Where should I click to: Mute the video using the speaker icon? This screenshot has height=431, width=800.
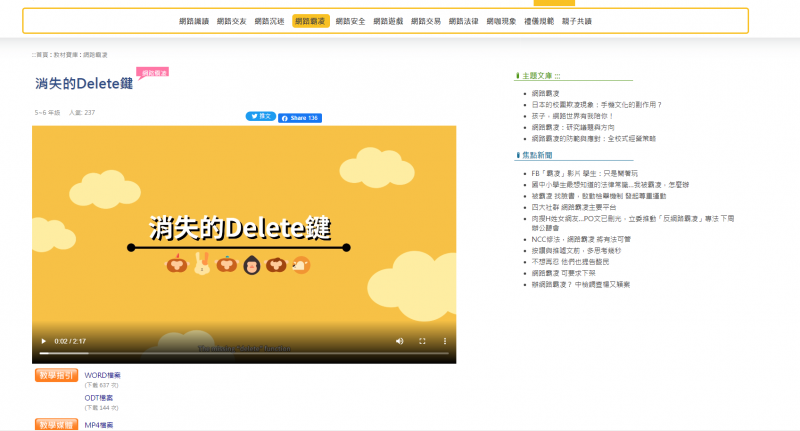(400, 342)
